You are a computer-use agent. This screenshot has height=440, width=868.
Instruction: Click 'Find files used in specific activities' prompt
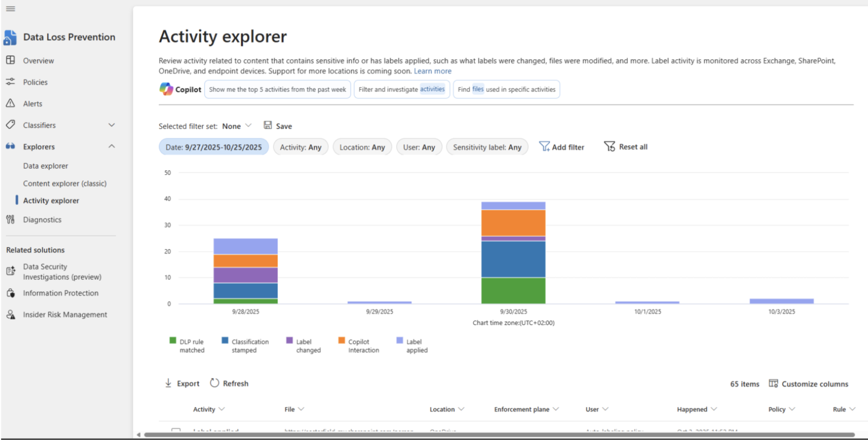coord(506,89)
